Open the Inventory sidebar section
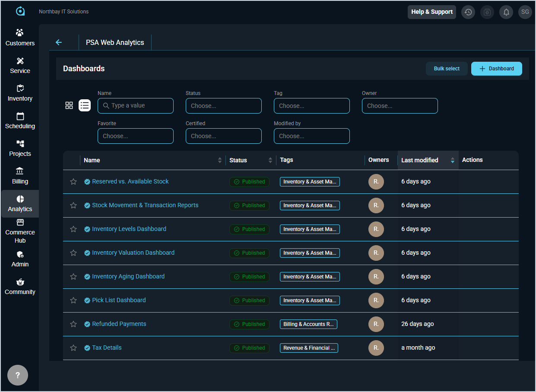Viewport: 536px width, 392px height. pyautogui.click(x=20, y=92)
